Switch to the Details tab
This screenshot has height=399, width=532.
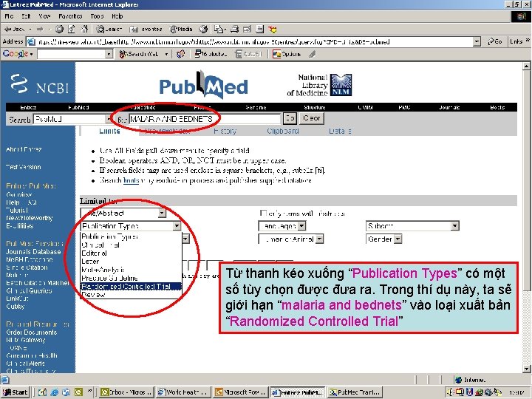[x=340, y=131]
